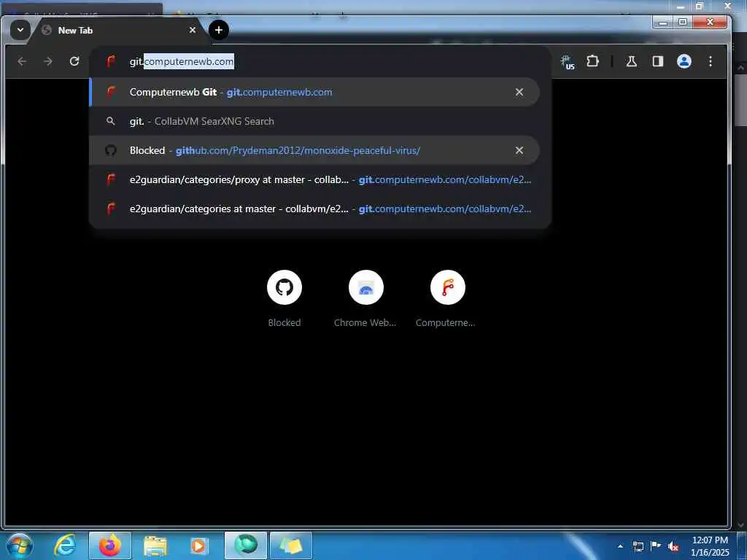Viewport: 747px width, 560px height.
Task: Open e2guardian/categories/proxy at master suggestion
Action: pyautogui.click(x=314, y=179)
